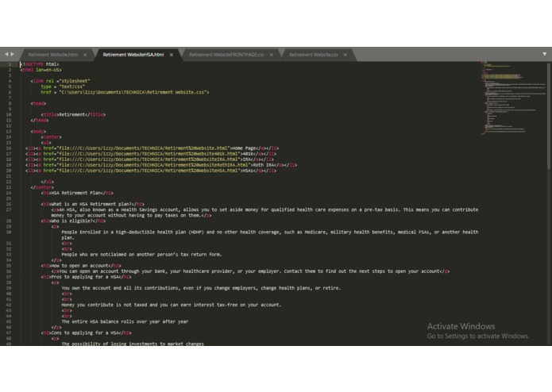This screenshot has height=392, width=552.
Task: Click the closing center tag
Action: (x=42, y=188)
